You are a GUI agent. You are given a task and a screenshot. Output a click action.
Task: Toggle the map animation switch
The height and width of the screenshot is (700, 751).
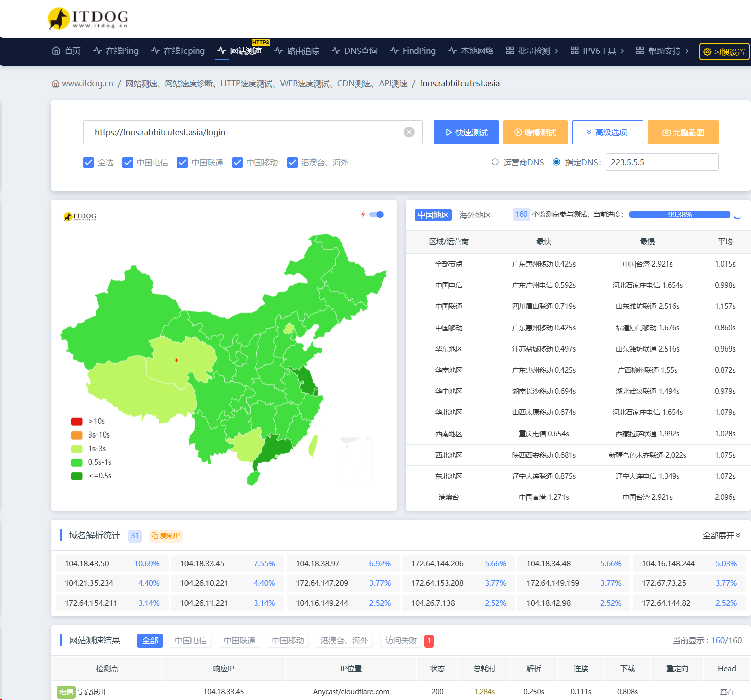click(377, 214)
